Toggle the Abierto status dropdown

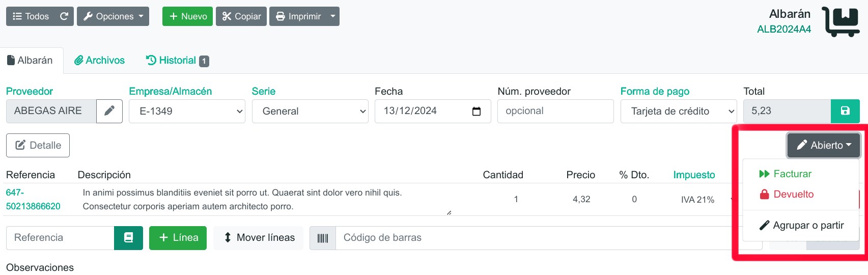tap(824, 145)
